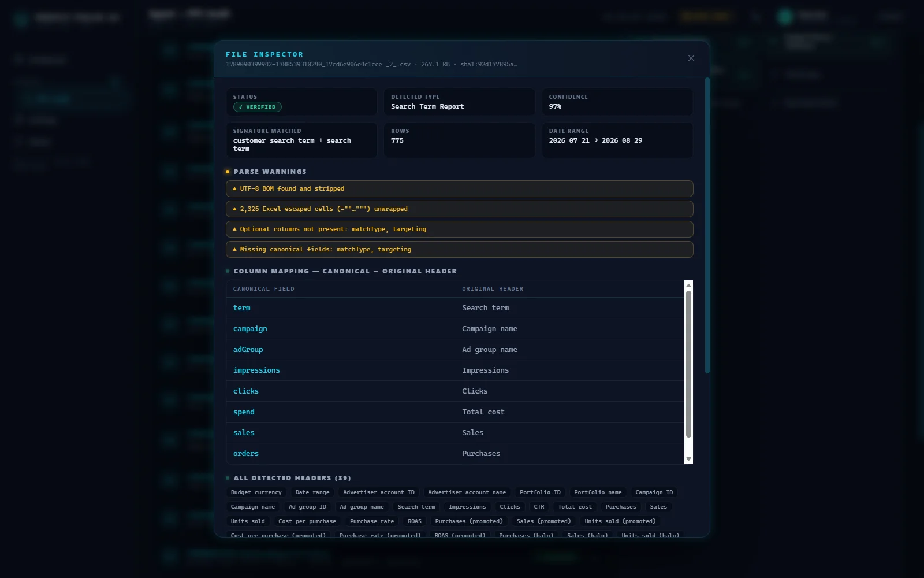Click the warning triangle on the Missing canonical fields row

tap(234, 249)
